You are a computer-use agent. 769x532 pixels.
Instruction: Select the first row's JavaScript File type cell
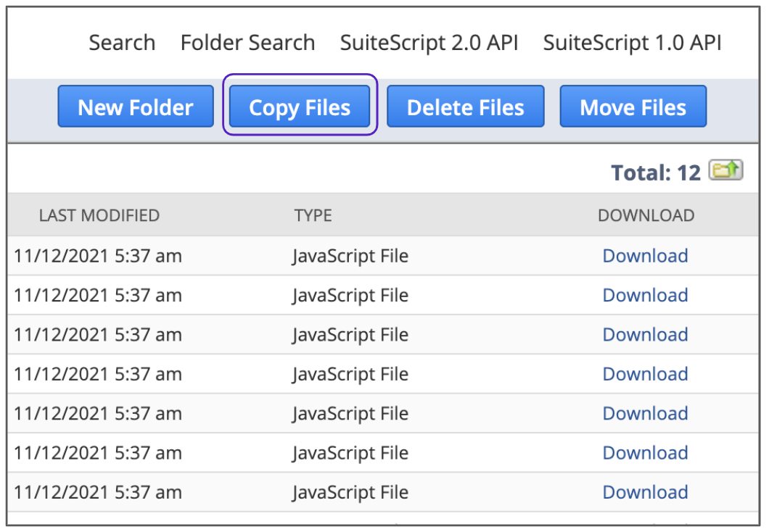[350, 256]
